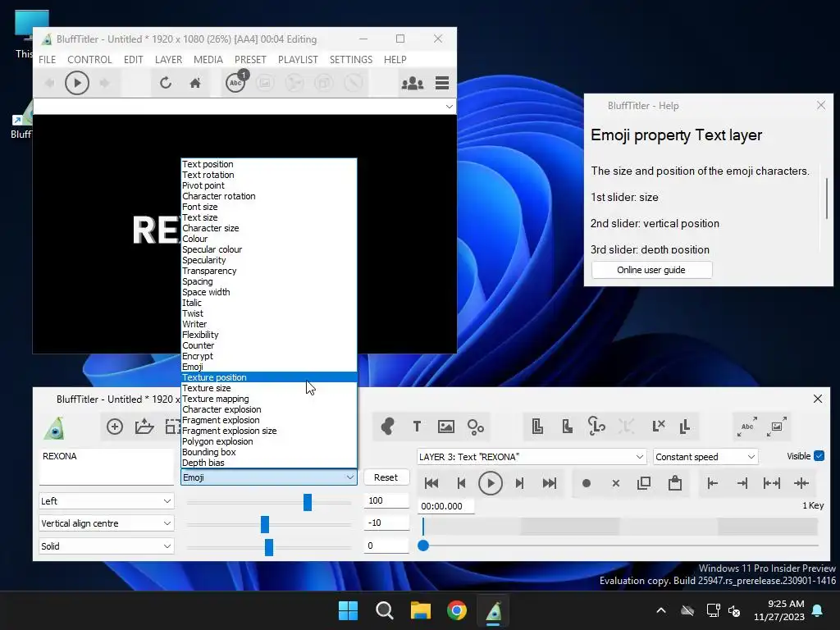Viewport: 840px width, 630px height.
Task: Jump to first key rewind button
Action: point(431,483)
